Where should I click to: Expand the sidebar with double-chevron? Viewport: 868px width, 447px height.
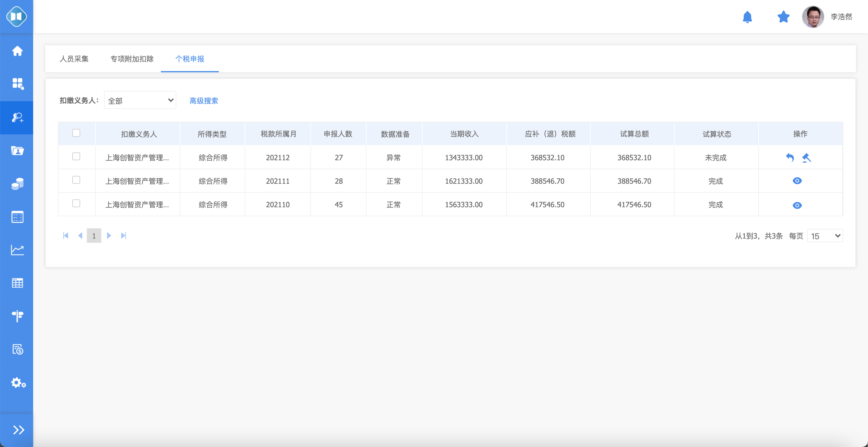pyautogui.click(x=18, y=430)
